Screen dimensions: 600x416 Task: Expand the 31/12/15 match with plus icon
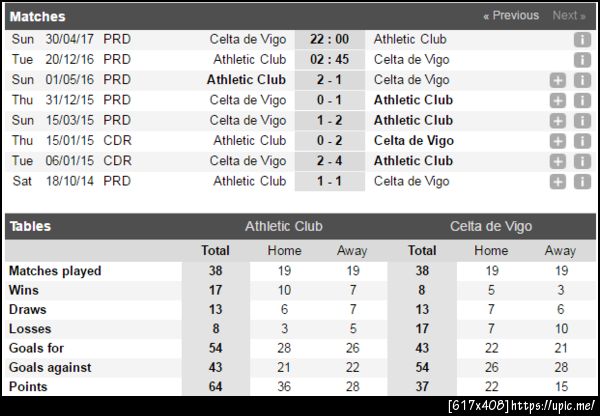[558, 101]
